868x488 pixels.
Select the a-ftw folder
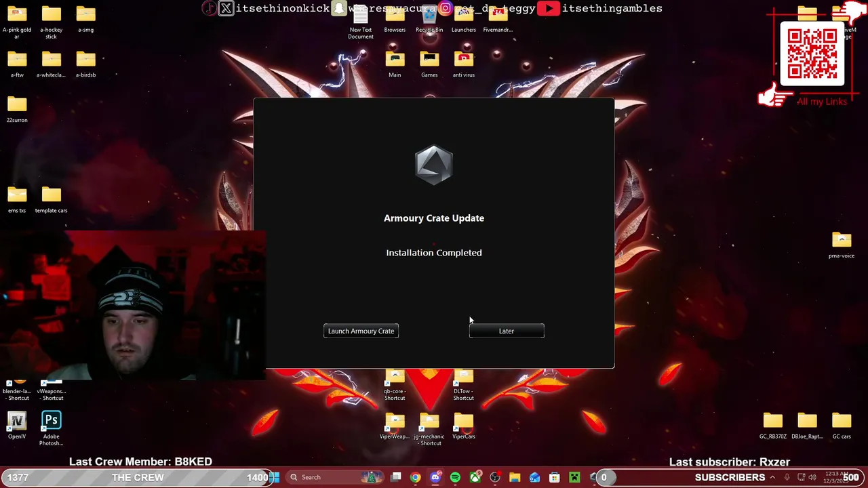[17, 64]
